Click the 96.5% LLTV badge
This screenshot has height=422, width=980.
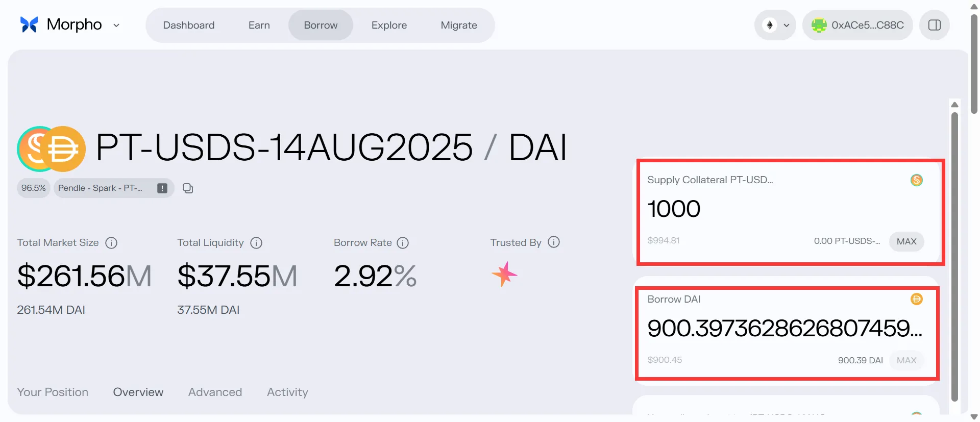point(34,188)
